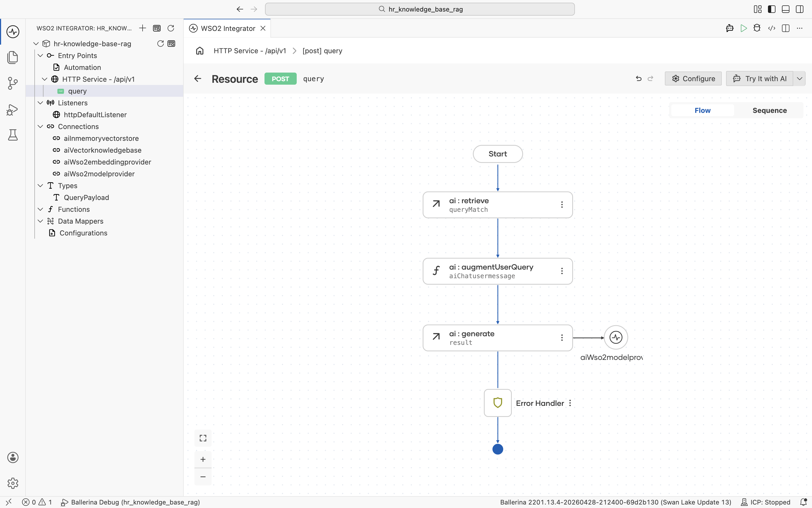812x508 pixels.
Task: Toggle primary side bar visibility
Action: pos(772,9)
